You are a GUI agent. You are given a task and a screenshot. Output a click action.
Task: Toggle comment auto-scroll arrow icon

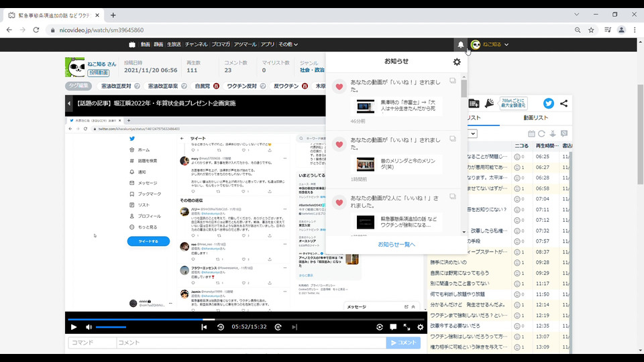tap(553, 134)
